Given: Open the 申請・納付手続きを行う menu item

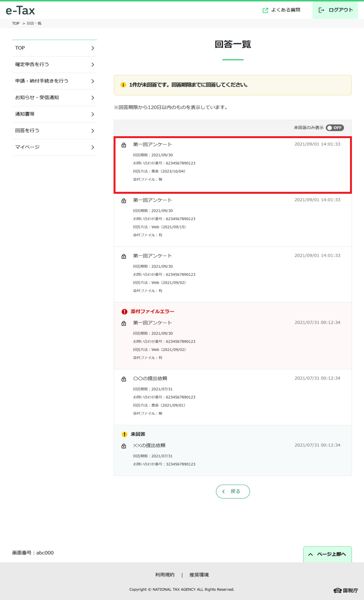Looking at the screenshot, I should (54, 81).
